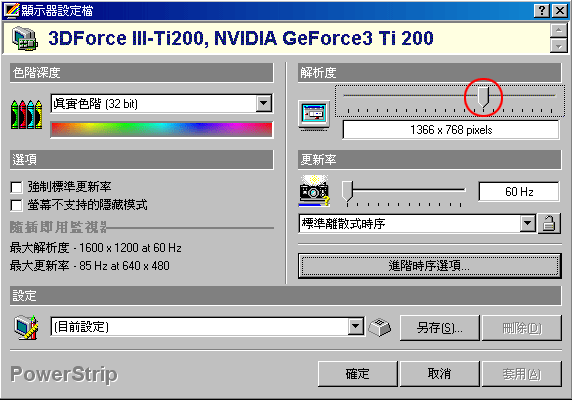This screenshot has height=400, width=572.
Task: Toggle the padlock icon beside timing dropdown
Action: pyautogui.click(x=549, y=223)
